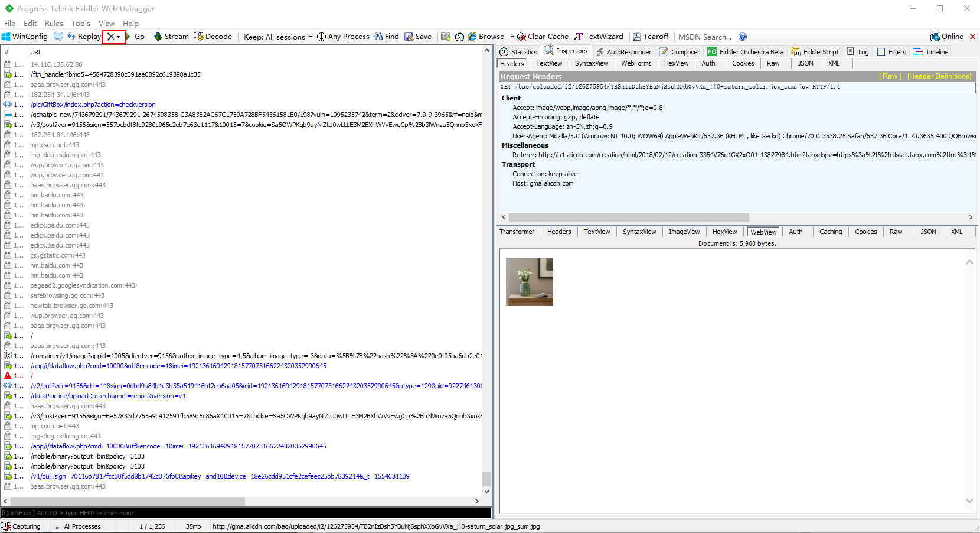
Task: Click the request headers horizontal scrollbar
Action: [x=629, y=217]
